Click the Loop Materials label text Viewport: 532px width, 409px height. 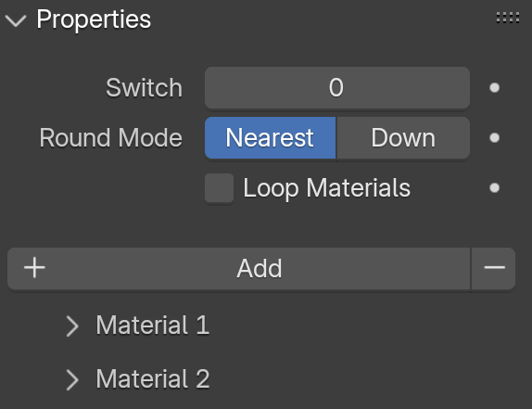coord(327,188)
